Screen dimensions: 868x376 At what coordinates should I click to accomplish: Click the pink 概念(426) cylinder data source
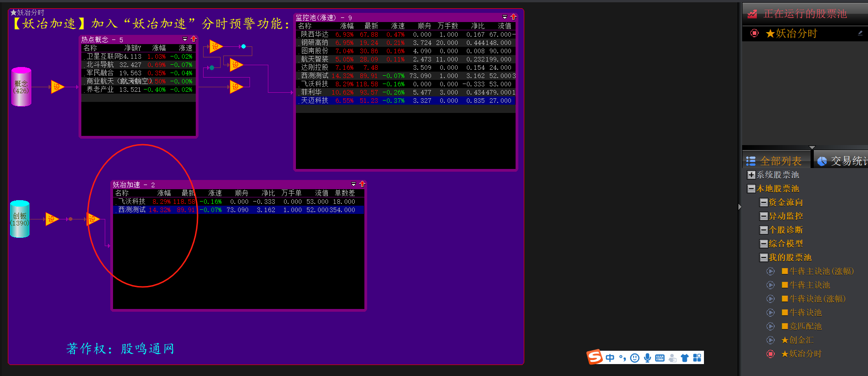pos(21,87)
